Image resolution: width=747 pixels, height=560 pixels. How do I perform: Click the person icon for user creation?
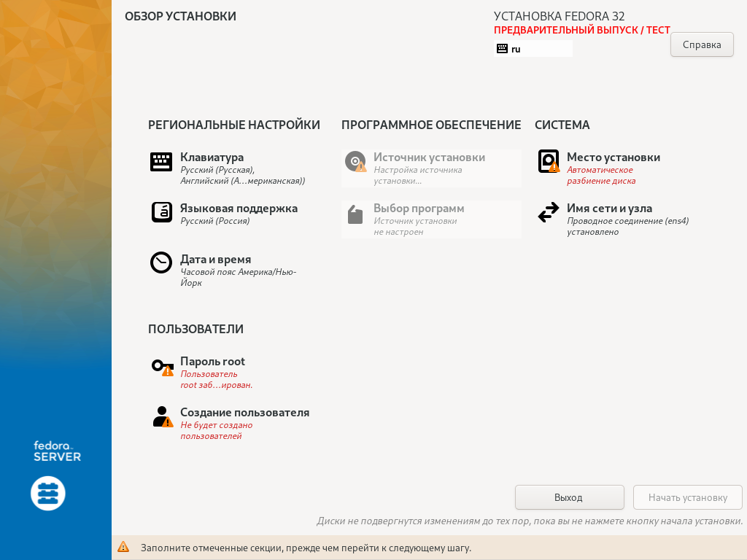click(163, 416)
